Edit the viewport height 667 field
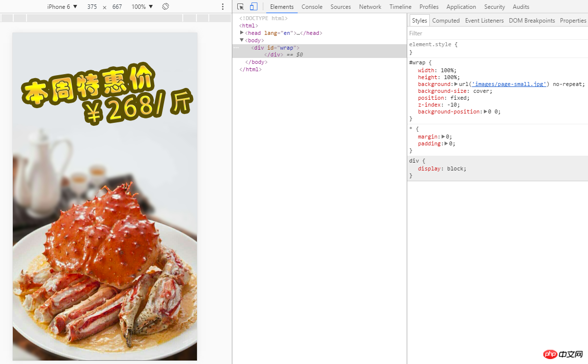This screenshot has width=588, height=364. (117, 7)
